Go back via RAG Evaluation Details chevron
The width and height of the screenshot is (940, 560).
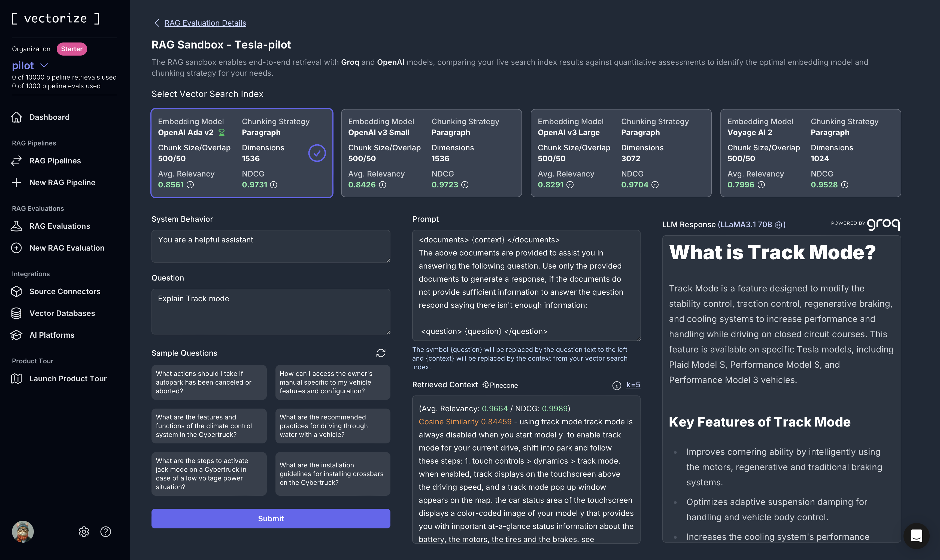(x=157, y=23)
